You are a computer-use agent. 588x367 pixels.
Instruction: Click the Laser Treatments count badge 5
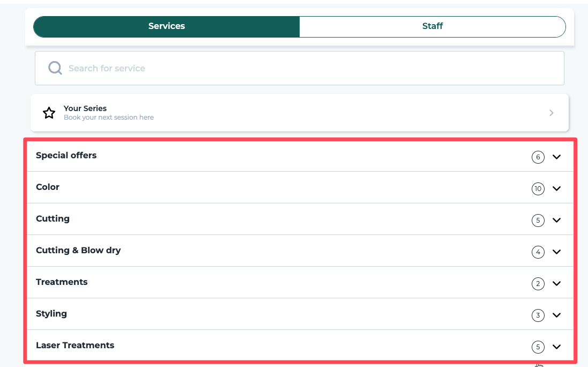click(x=538, y=347)
